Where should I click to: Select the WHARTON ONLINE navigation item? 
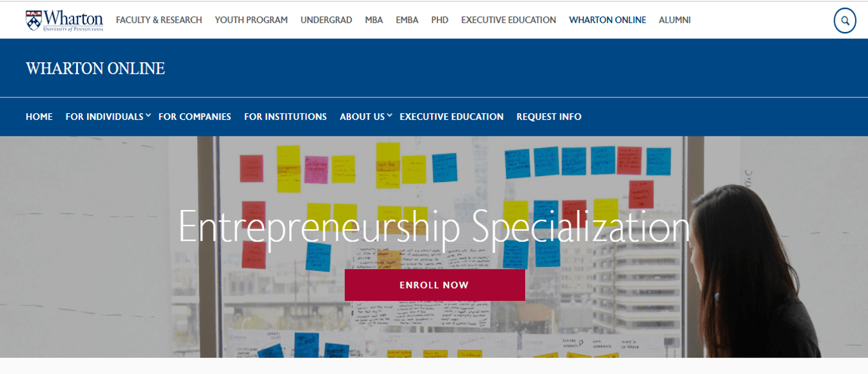607,20
